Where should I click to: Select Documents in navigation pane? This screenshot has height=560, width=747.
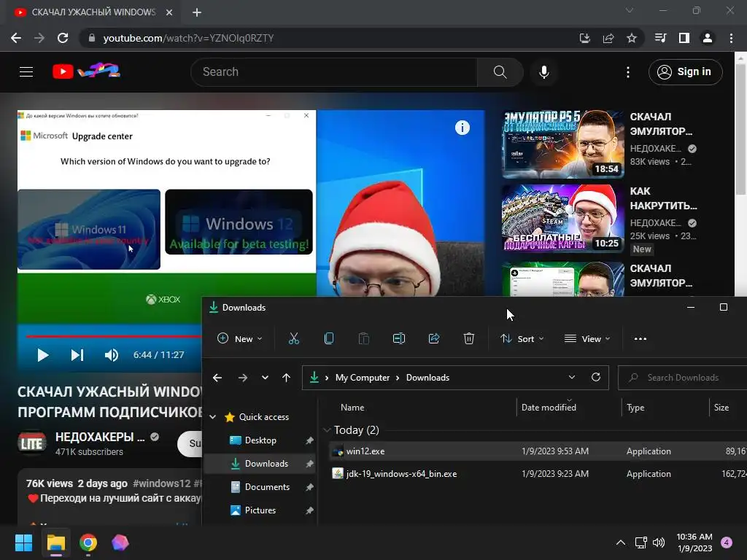260,487
